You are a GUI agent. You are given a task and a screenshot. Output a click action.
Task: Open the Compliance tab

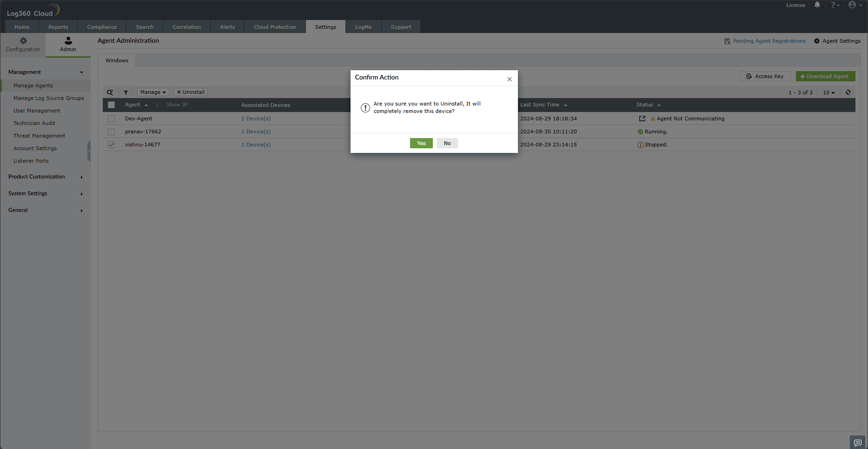point(102,27)
